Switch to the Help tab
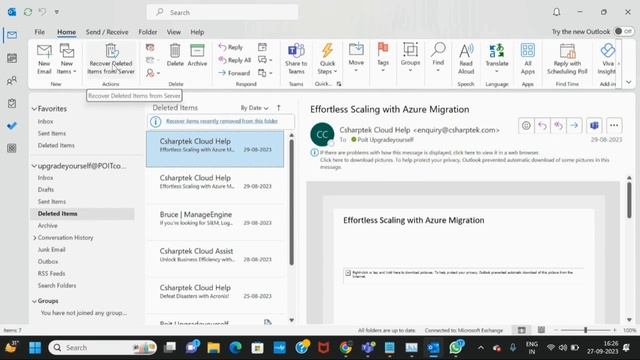The height and width of the screenshot is (360, 640). coord(197,32)
